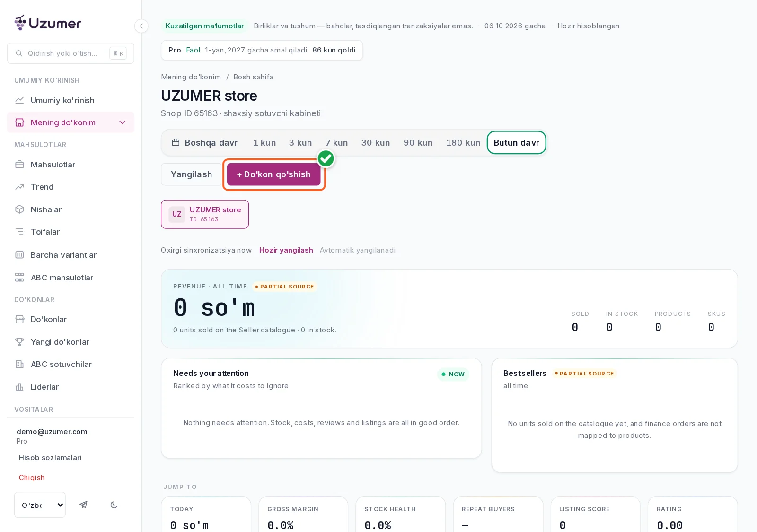Open Telegram via the paper plane icon
Image resolution: width=757 pixels, height=532 pixels.
(84, 505)
